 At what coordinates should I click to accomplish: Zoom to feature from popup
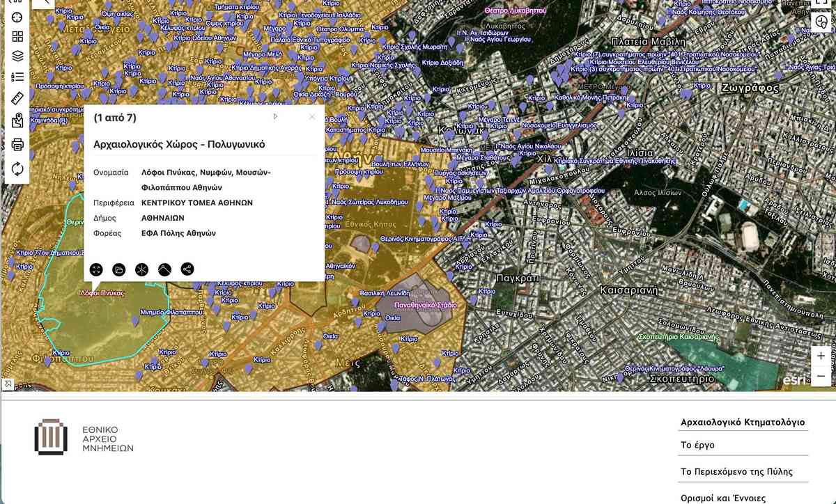97,269
